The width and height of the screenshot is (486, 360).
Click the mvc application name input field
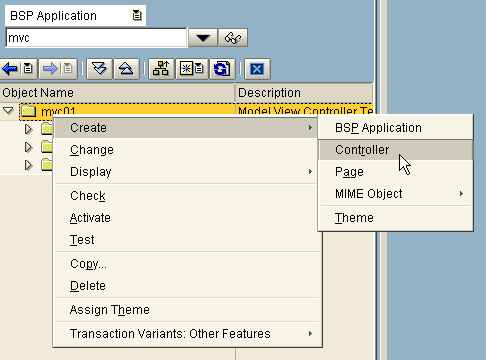tap(96, 38)
